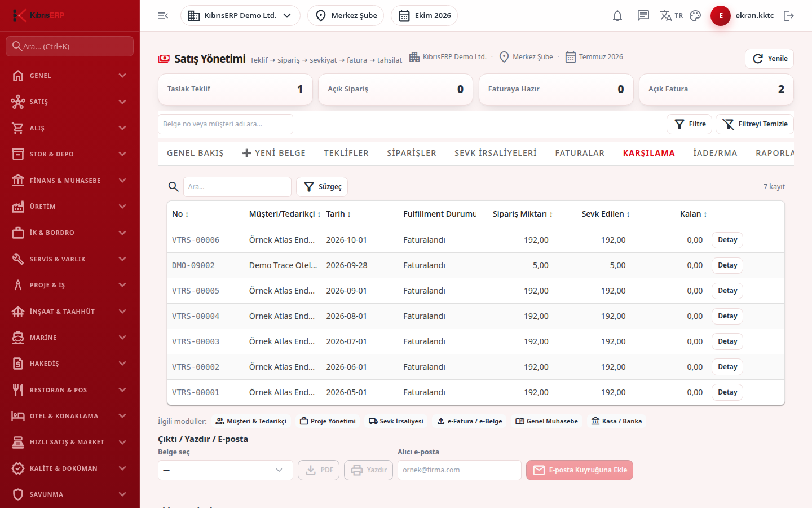The width and height of the screenshot is (812, 508).
Task: Click the KıbrısERP logo
Action: 38,15
